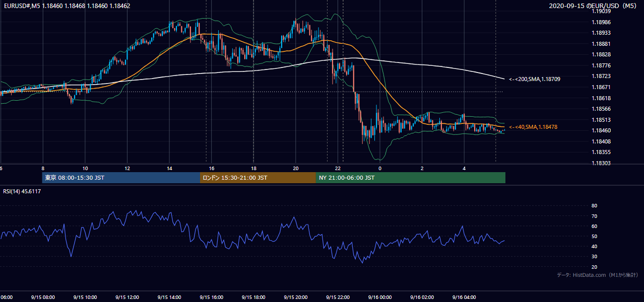Click the RSI(14) 45.6117 indicator label
The image size is (644, 302).
point(22,191)
